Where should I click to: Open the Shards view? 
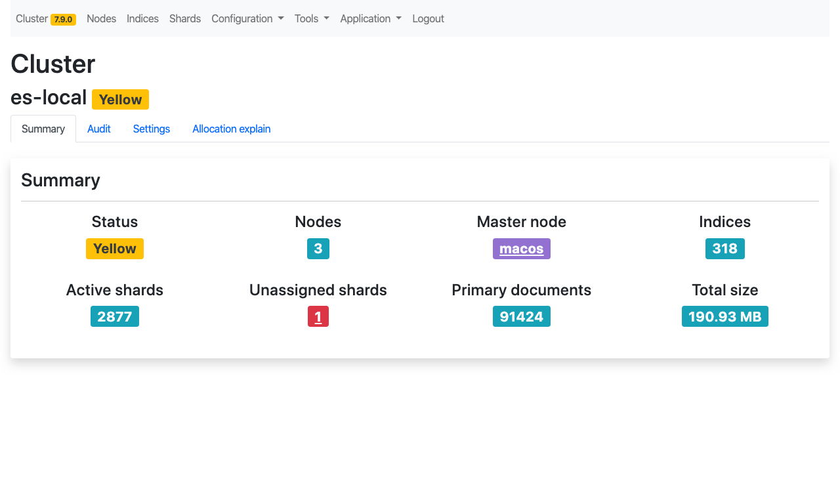coord(185,19)
